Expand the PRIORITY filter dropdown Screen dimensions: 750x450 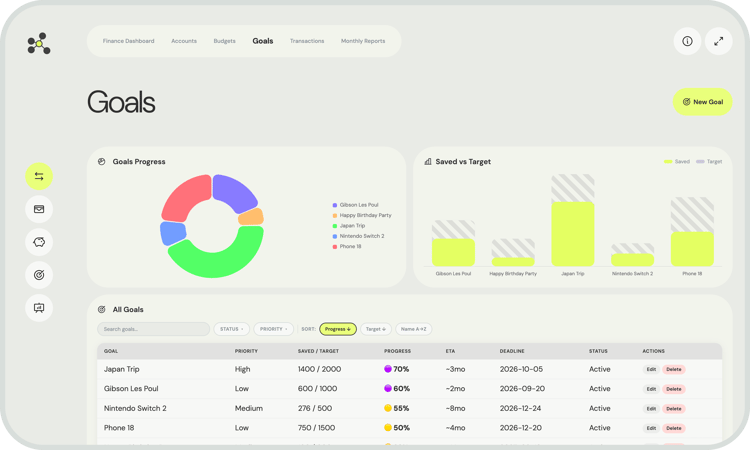click(x=274, y=329)
